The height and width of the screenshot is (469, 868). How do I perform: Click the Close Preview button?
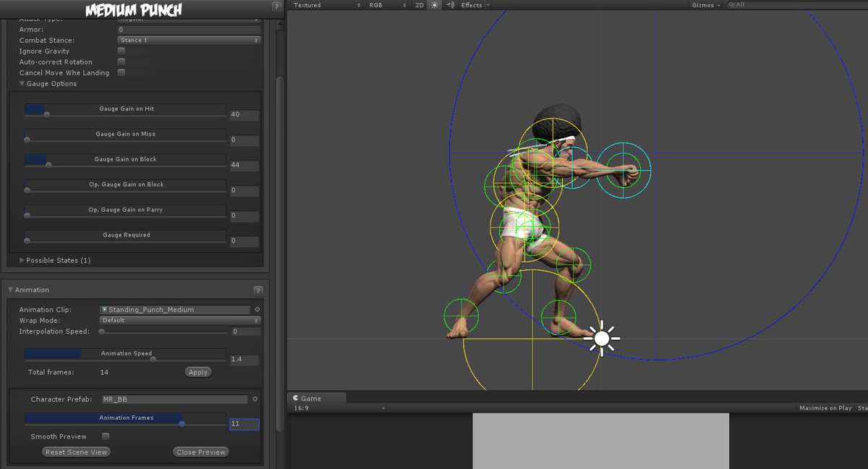[201, 452]
